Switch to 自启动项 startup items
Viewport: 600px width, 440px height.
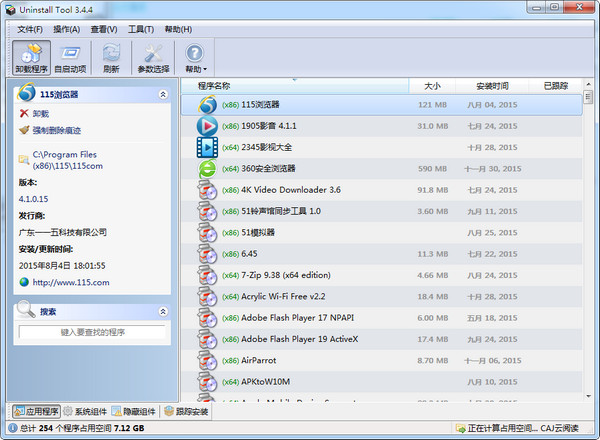coord(70,58)
